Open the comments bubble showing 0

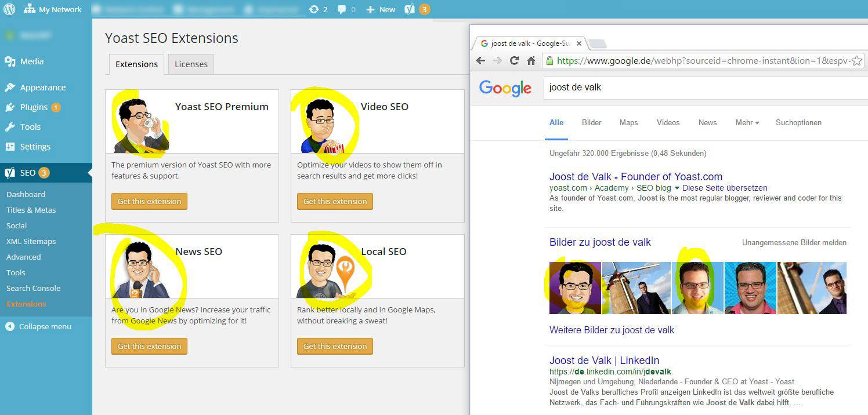(346, 9)
